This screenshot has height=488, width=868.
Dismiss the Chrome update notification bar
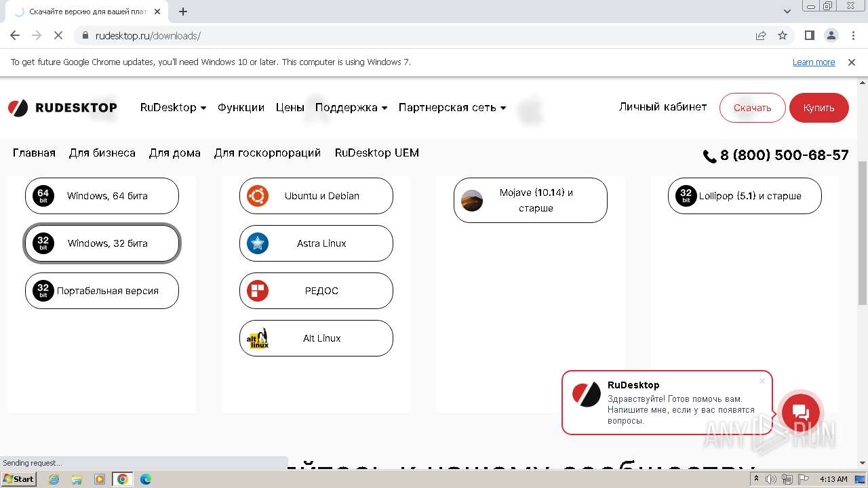tap(852, 62)
